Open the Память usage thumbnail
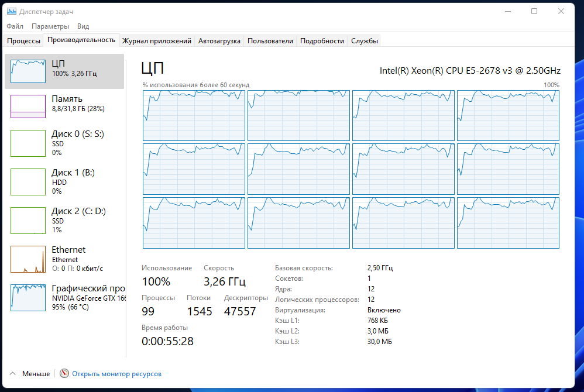 28,106
